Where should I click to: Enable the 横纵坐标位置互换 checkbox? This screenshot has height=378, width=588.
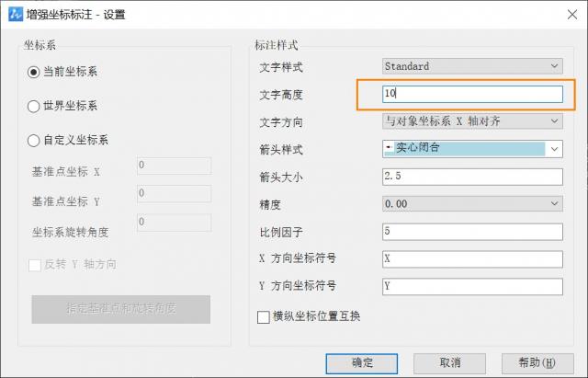pyautogui.click(x=264, y=316)
